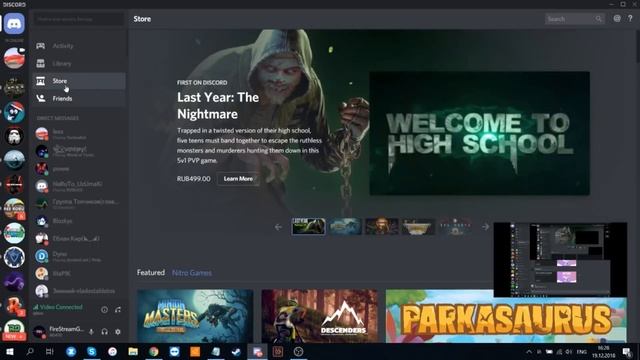Viewport: 640px width, 360px height.
Task: Open the stormtrooper helmet server
Action: (x=14, y=136)
